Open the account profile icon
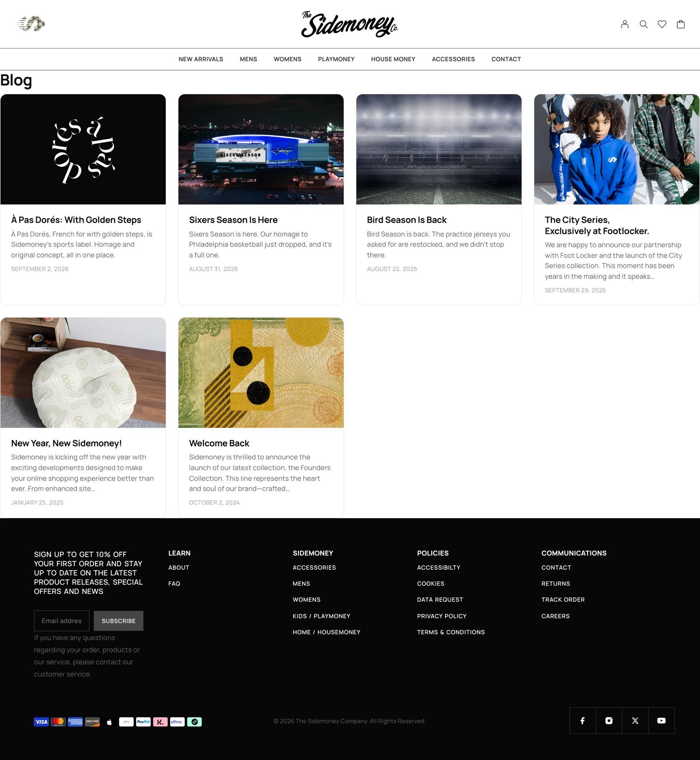Image resolution: width=700 pixels, height=760 pixels. coord(625,24)
